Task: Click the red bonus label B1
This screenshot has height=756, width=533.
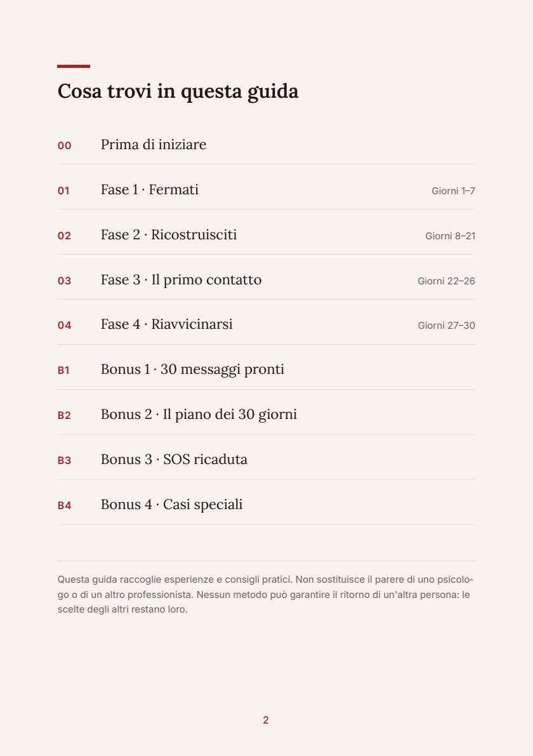Action: tap(63, 370)
